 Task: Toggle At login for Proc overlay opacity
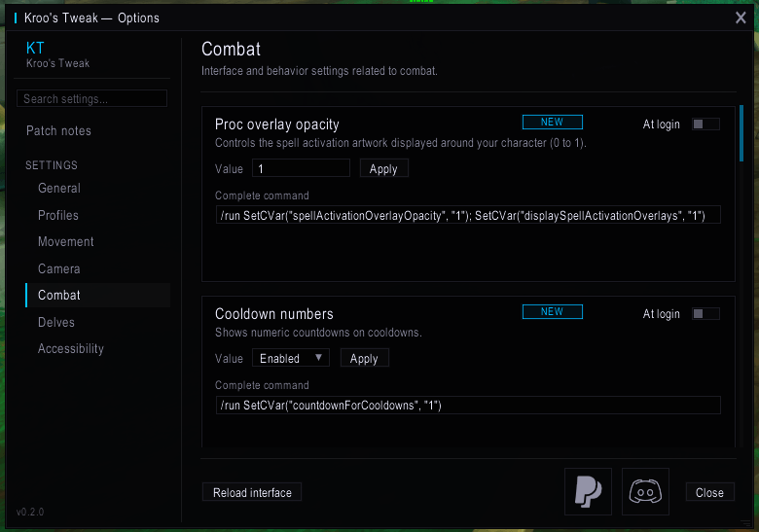tap(705, 124)
